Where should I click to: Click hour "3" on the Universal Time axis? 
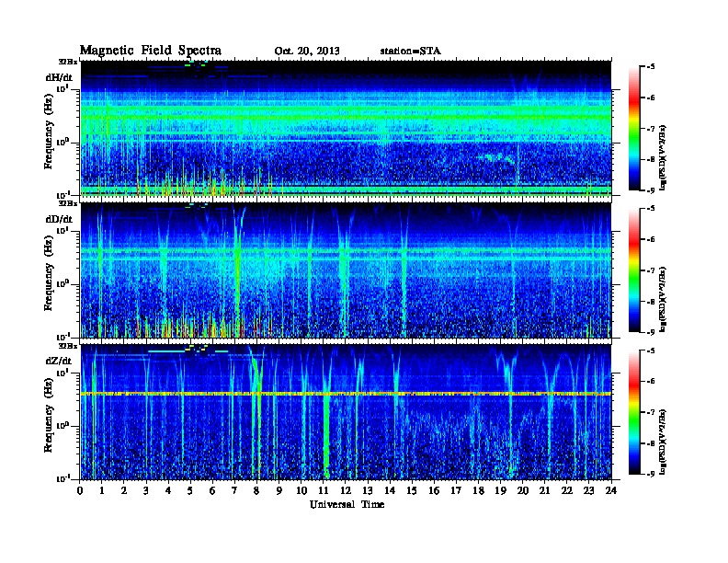pyautogui.click(x=146, y=490)
